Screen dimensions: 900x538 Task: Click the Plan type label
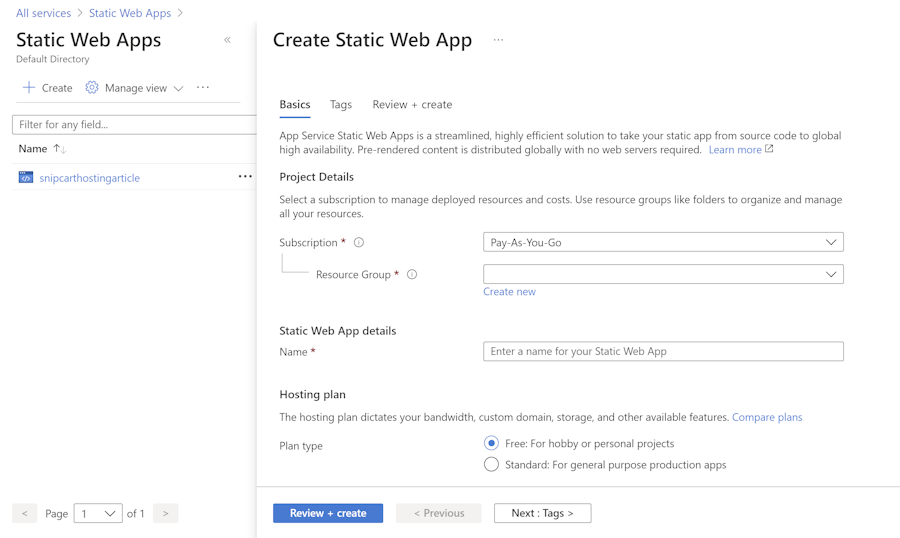tap(301, 446)
